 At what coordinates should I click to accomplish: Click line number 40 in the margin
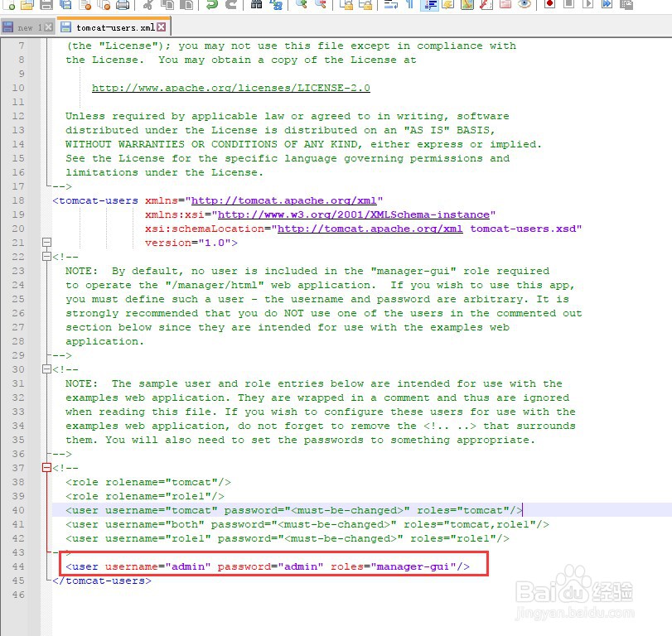[x=18, y=510]
